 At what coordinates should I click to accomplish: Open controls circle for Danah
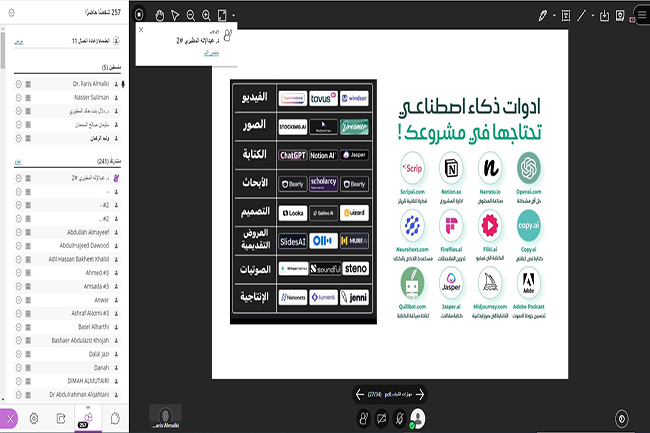[x=19, y=368]
